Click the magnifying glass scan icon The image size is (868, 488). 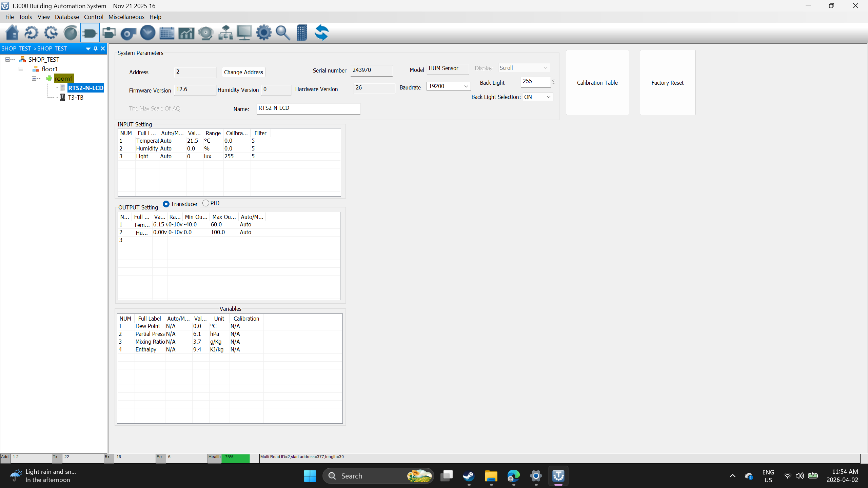(282, 33)
